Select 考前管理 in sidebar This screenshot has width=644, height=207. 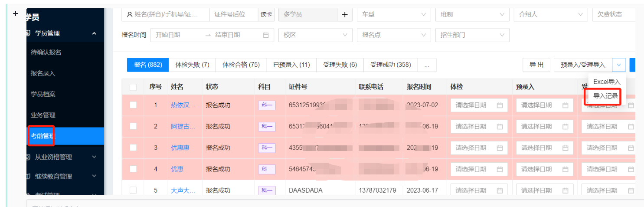tap(65, 136)
